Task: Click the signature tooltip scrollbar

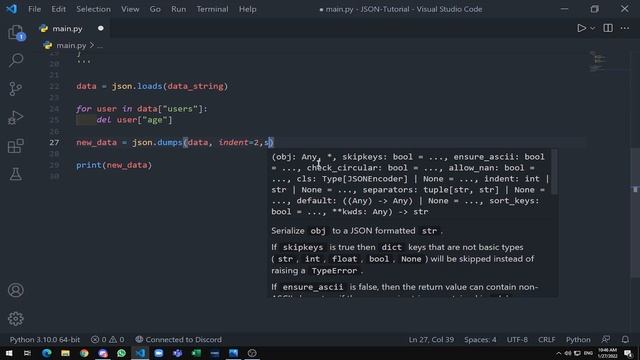Action: click(x=554, y=172)
